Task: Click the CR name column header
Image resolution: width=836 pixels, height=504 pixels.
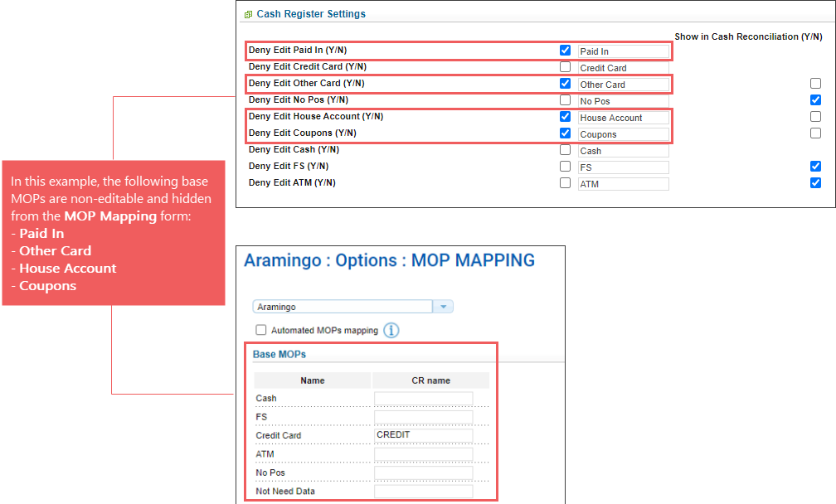Action: (430, 380)
